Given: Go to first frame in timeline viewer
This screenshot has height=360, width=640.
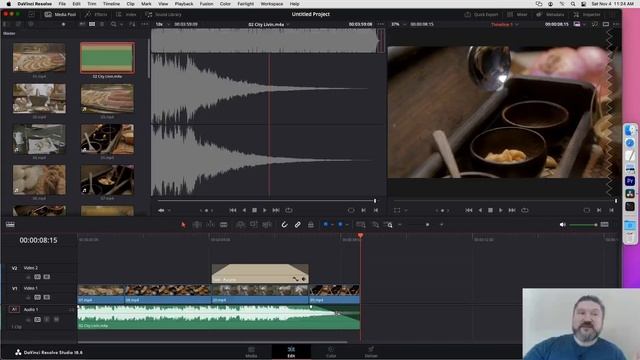Looking at the screenshot, I should (x=469, y=210).
